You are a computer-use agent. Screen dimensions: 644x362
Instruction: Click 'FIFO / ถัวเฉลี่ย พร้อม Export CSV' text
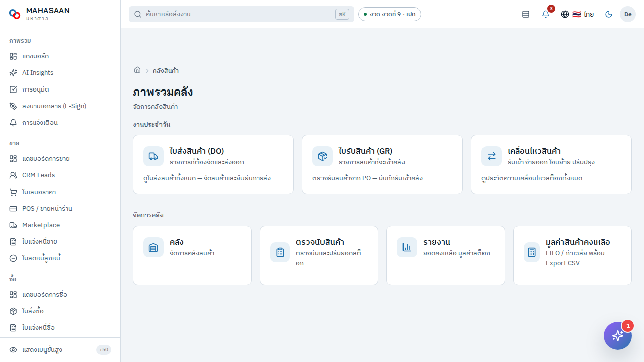576,258
